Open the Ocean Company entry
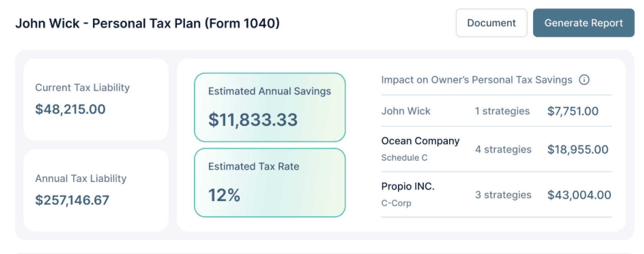644x254 pixels. click(x=420, y=141)
